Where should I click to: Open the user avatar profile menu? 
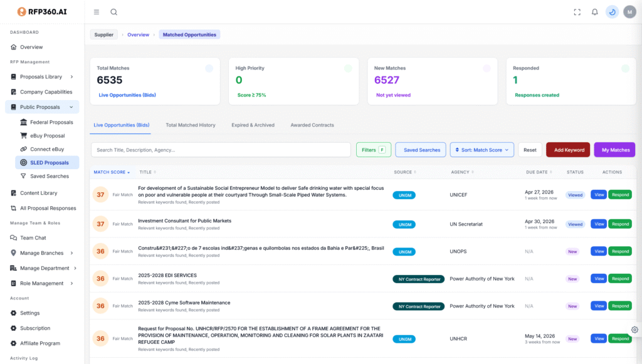[x=629, y=12]
